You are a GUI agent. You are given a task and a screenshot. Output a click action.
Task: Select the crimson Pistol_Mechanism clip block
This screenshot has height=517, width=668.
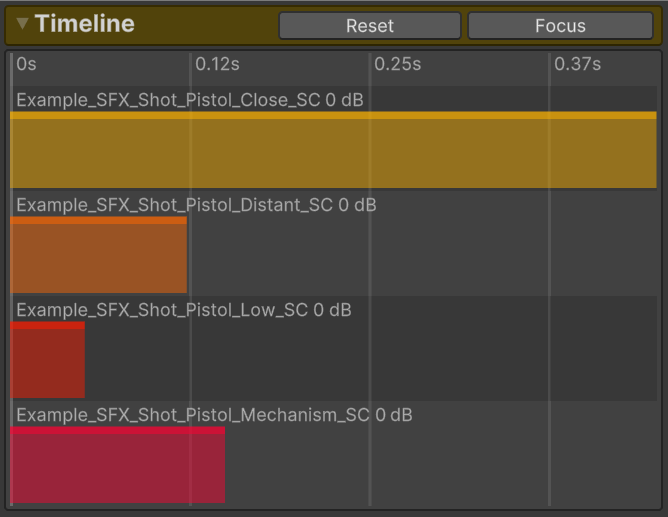click(x=117, y=468)
